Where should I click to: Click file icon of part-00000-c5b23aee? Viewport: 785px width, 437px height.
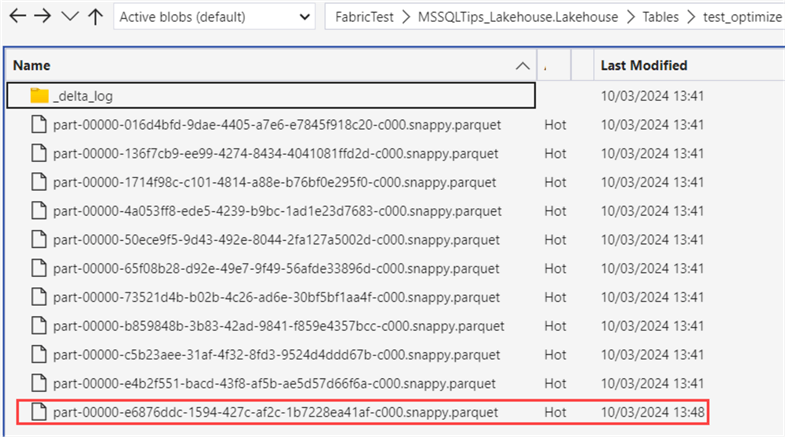pos(39,354)
